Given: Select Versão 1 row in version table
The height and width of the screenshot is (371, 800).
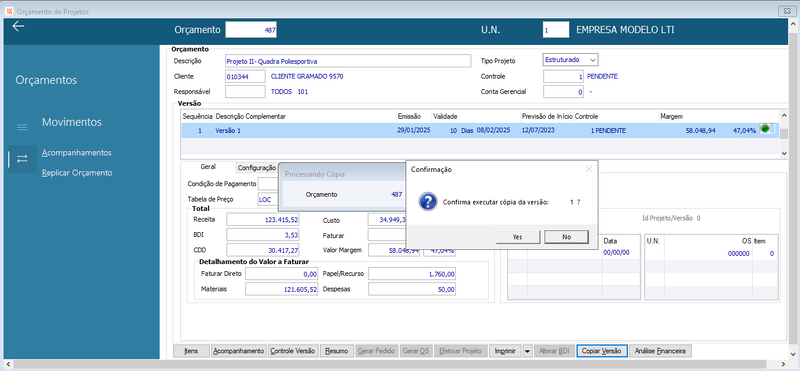Looking at the screenshot, I should tap(480, 131).
